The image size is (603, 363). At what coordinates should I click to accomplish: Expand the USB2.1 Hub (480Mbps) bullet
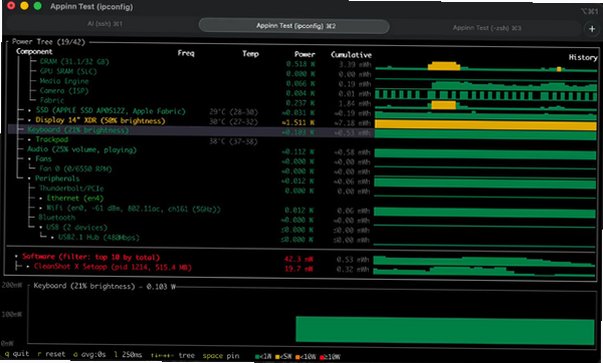click(x=52, y=238)
